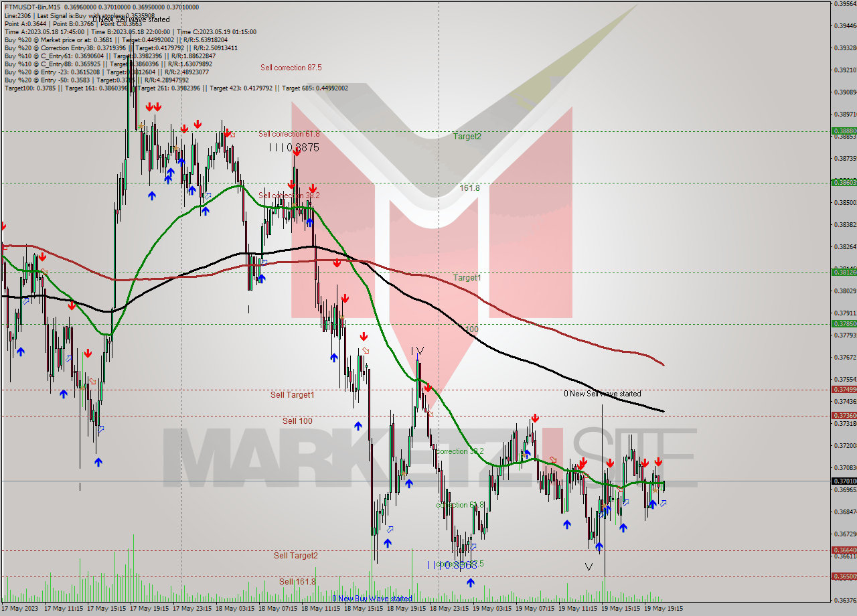Click the '18 May 03:15' time label

point(235,609)
